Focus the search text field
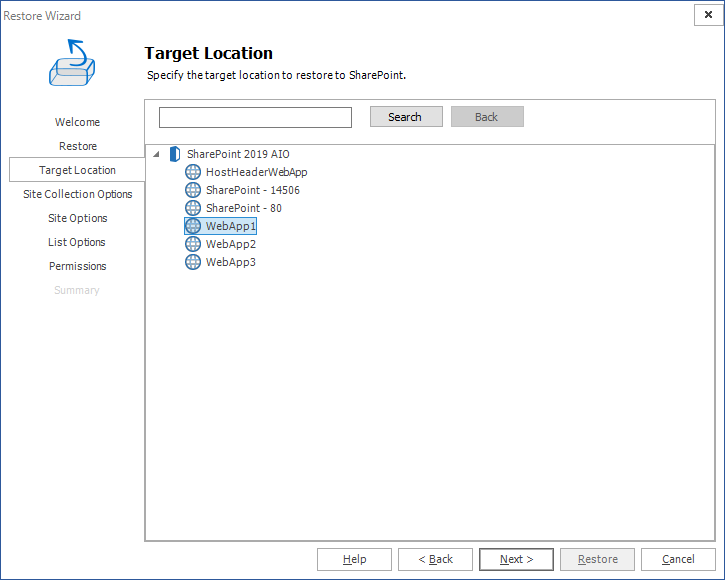This screenshot has height=580, width=725. (x=255, y=117)
